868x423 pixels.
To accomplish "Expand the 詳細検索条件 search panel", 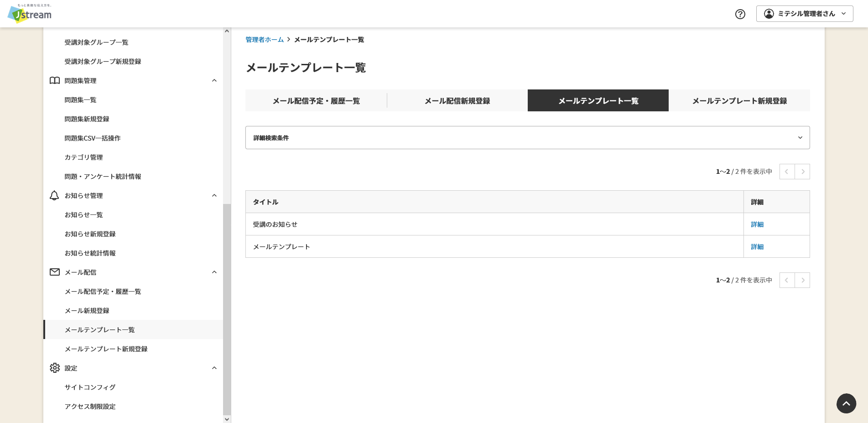I will point(527,138).
